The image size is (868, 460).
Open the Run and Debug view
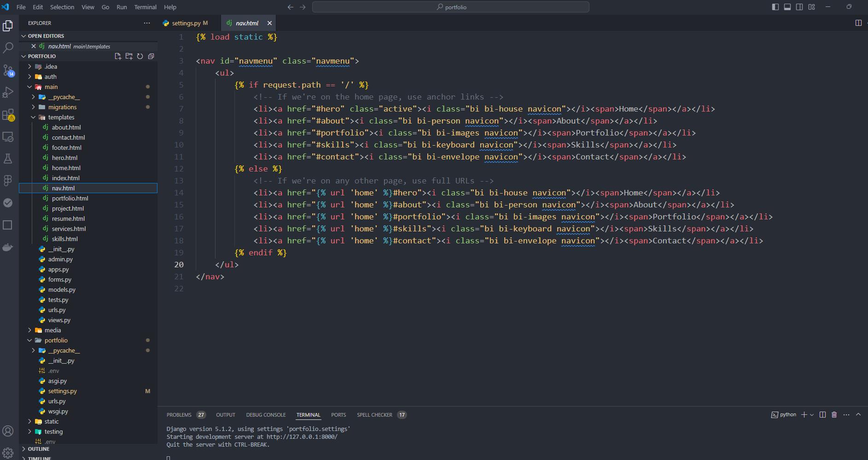click(x=8, y=92)
